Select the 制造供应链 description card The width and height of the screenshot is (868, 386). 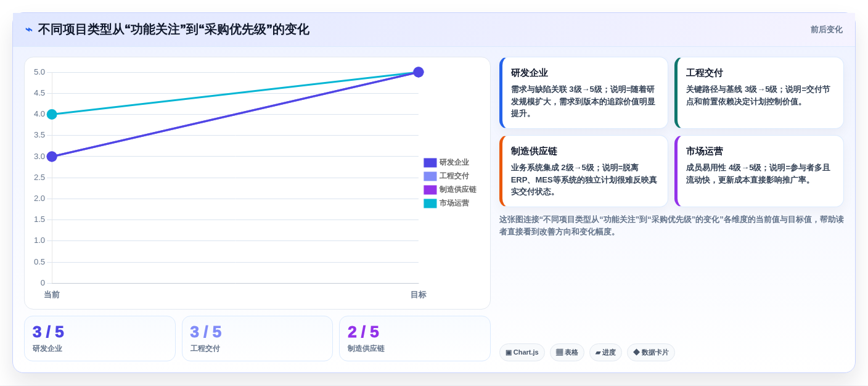pyautogui.click(x=584, y=171)
